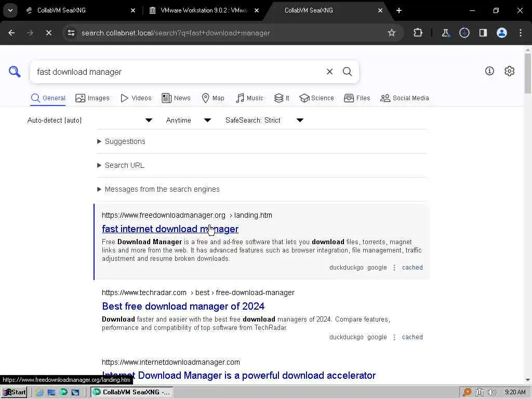The height and width of the screenshot is (399, 532).
Task: Open the info about page icon
Action: coord(489,71)
